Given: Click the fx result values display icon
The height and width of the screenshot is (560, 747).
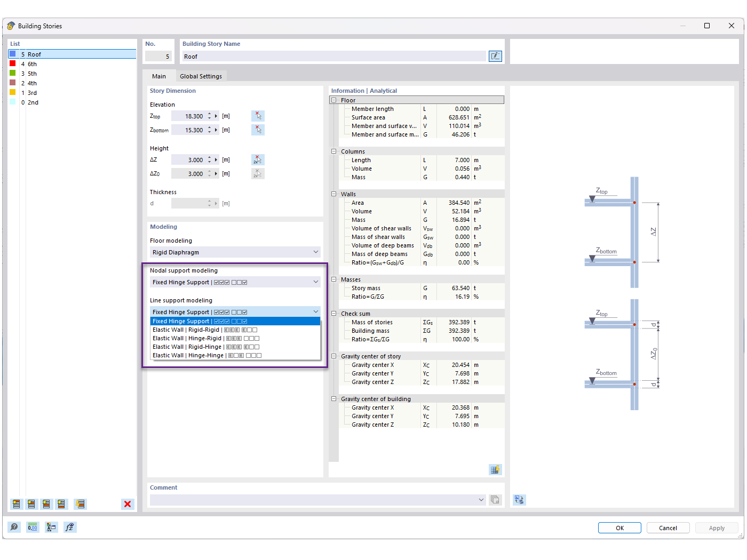Looking at the screenshot, I should click(x=69, y=527).
